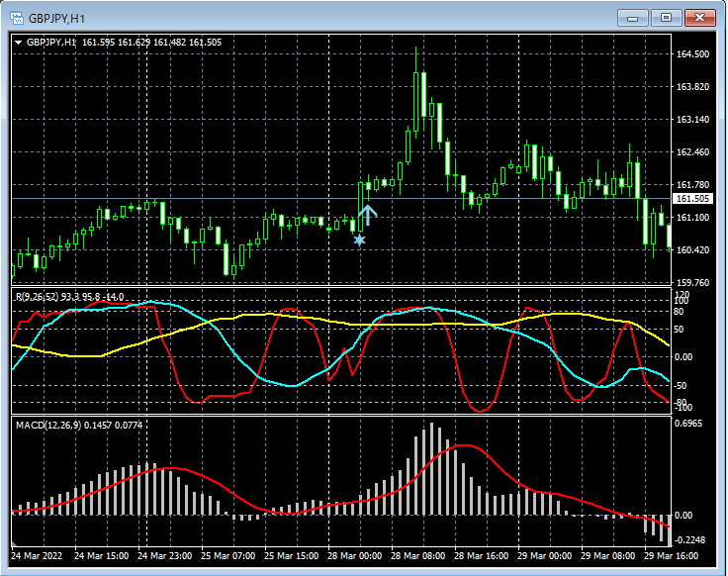Click the 164.500 level on price axis

click(x=690, y=54)
